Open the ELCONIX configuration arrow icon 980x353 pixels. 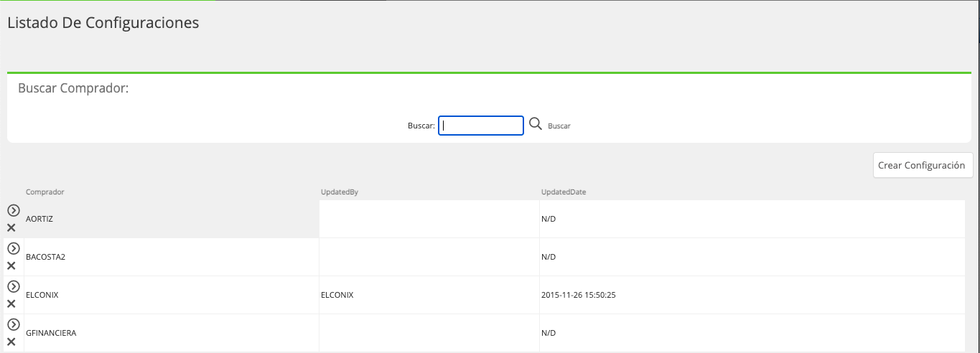13,286
